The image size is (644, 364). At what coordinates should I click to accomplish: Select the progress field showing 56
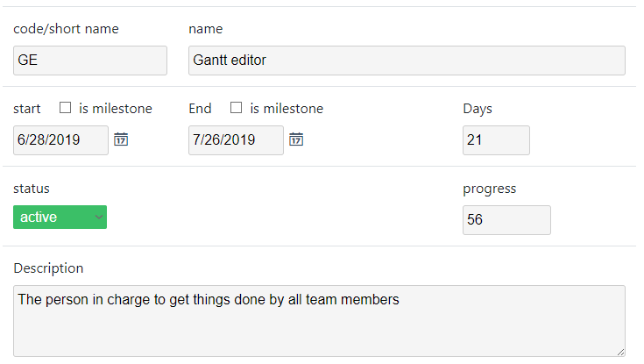pyautogui.click(x=506, y=220)
